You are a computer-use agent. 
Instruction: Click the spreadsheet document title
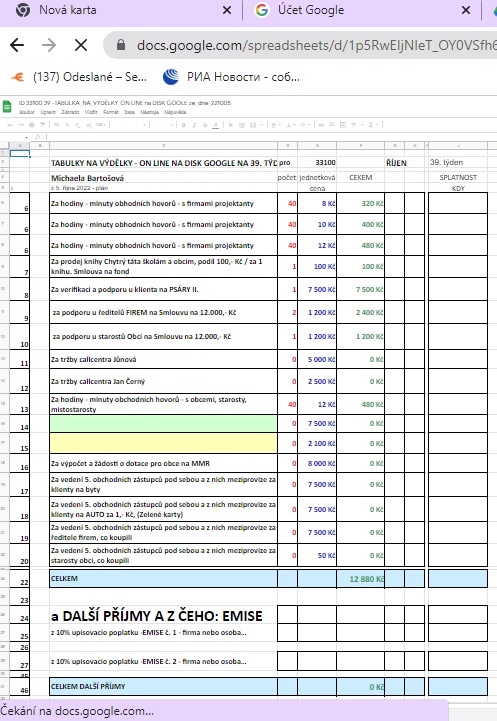tap(125, 103)
